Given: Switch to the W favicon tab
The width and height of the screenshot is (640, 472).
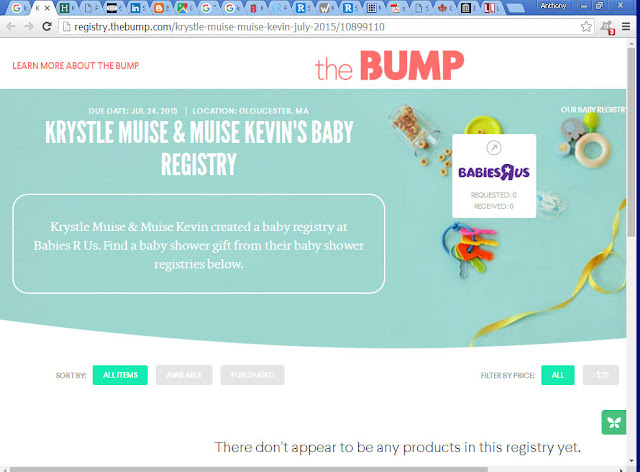Looking at the screenshot, I should 327,7.
